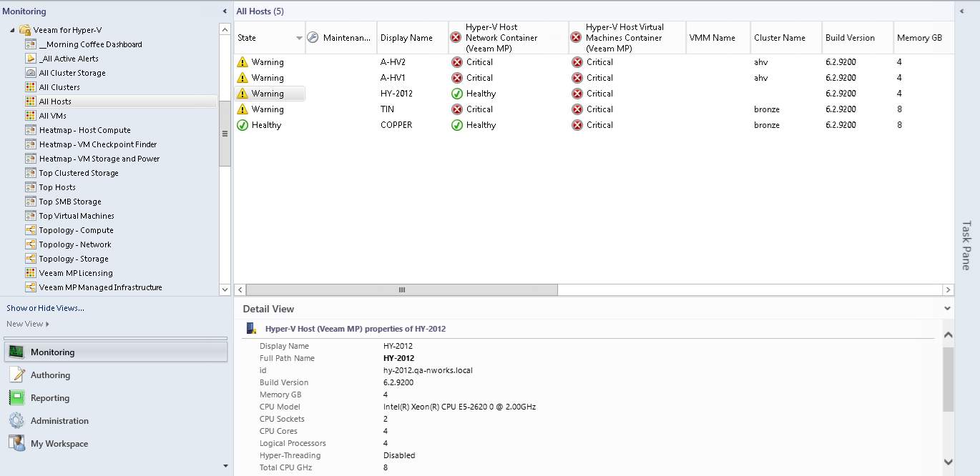Collapse the Veeam for Hyper-V tree node

pos(12,30)
